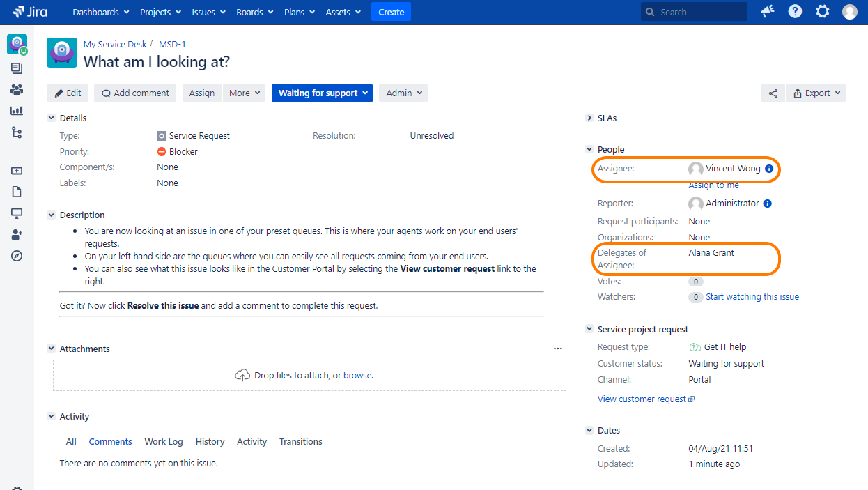Open the Projects menu

tap(160, 12)
